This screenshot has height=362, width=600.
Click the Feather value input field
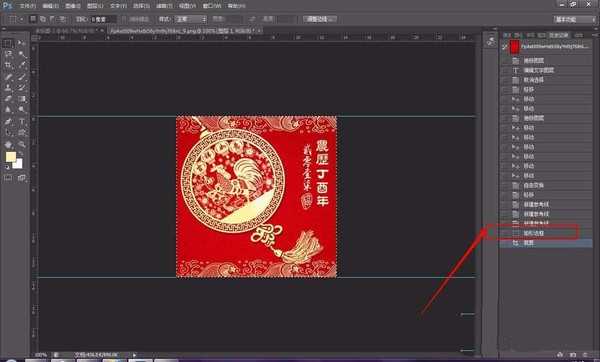(103, 19)
